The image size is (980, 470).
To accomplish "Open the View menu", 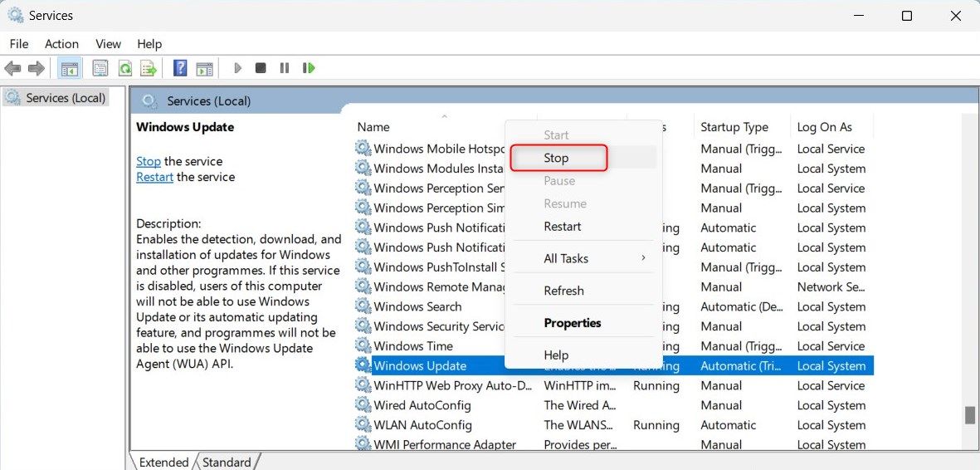I will [108, 44].
